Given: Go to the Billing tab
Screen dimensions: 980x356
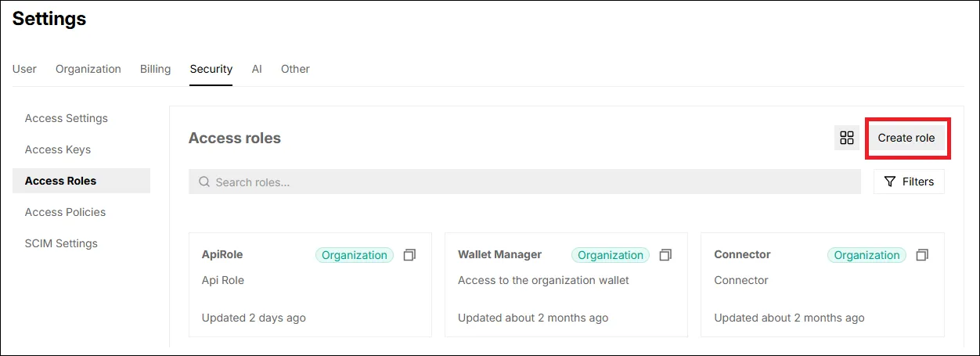Looking at the screenshot, I should tap(155, 69).
